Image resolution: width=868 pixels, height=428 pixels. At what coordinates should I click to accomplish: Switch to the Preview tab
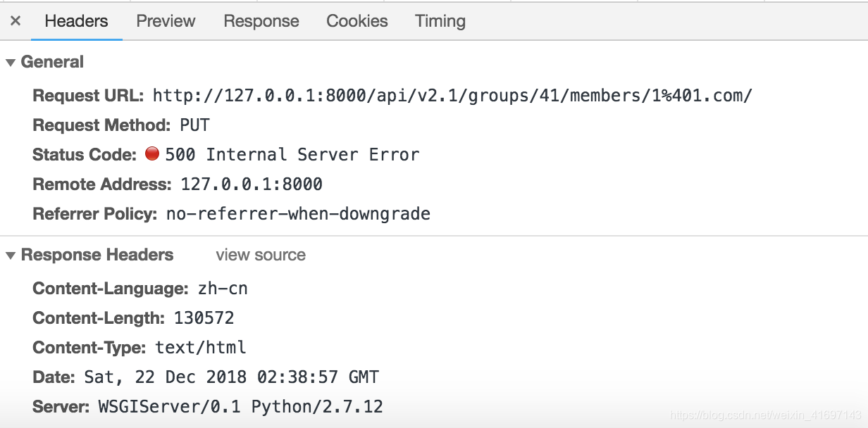pyautogui.click(x=166, y=21)
